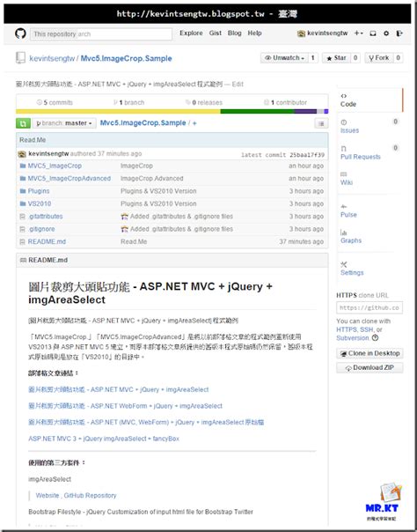
Task: Add new file with plus link
Action: (x=194, y=123)
